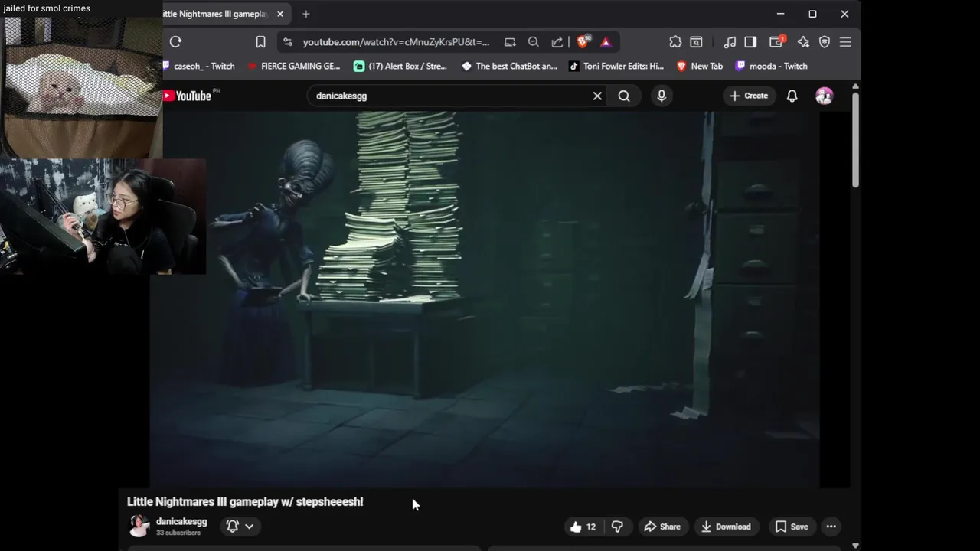980x551 pixels.
Task: Open site settings icon in address bar
Action: click(x=288, y=42)
